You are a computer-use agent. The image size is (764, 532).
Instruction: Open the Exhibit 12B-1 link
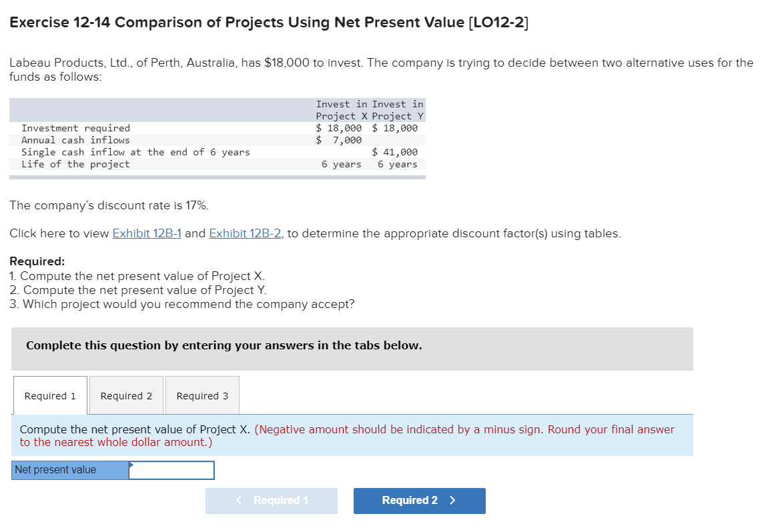click(x=147, y=233)
